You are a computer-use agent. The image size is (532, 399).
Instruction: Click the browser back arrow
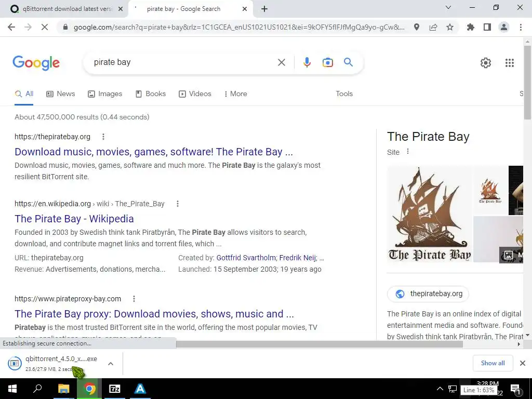(x=11, y=27)
